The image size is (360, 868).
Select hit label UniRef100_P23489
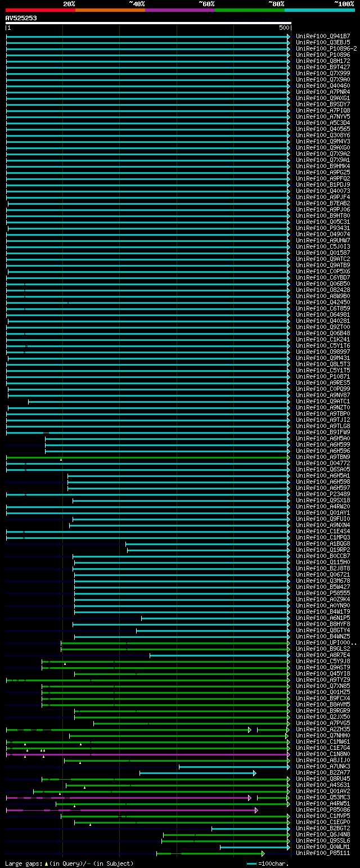coord(323,494)
